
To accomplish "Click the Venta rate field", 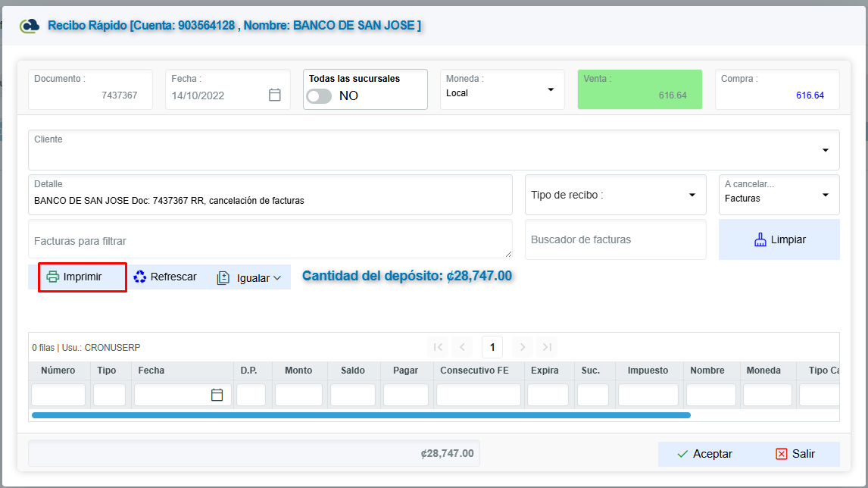I will [639, 89].
